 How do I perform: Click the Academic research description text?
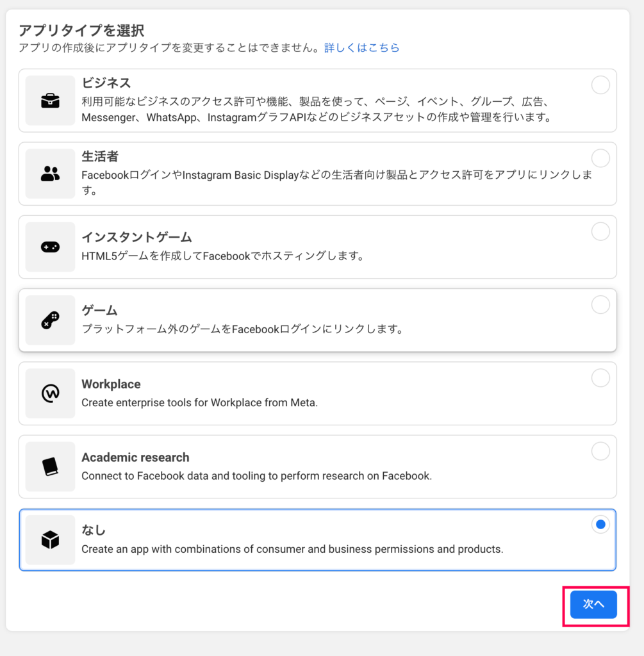point(256,476)
